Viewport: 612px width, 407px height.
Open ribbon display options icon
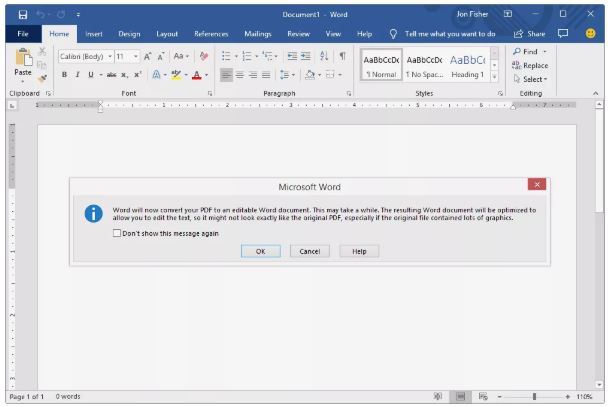pyautogui.click(x=508, y=14)
